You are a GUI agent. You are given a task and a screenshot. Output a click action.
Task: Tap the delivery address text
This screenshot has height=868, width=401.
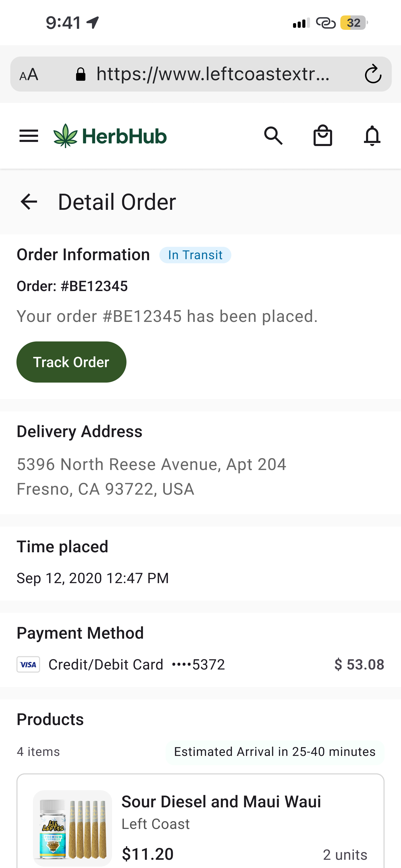coord(152,477)
